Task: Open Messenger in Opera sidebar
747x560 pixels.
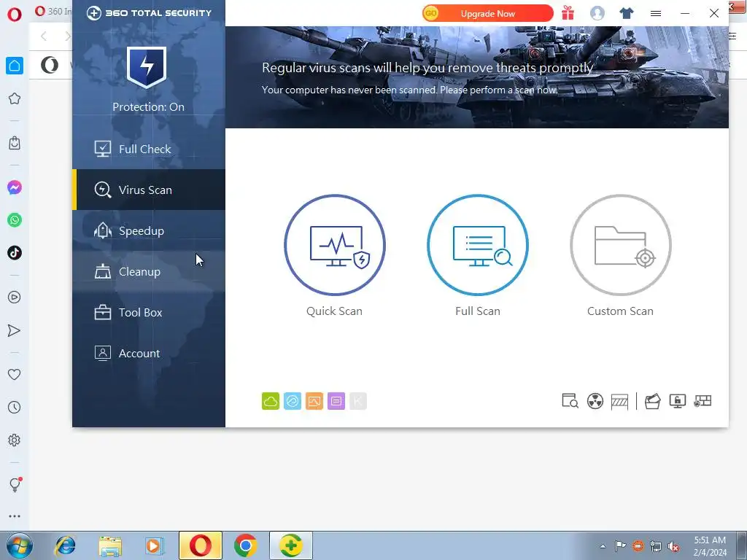Action: (15, 187)
